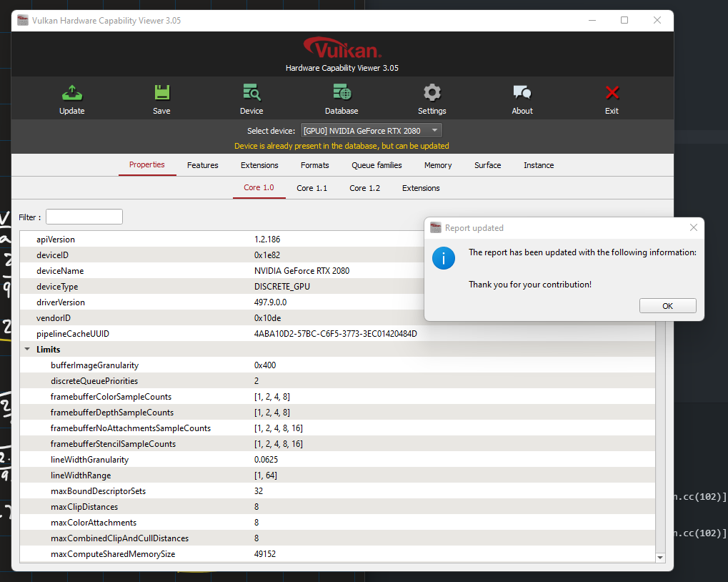The height and width of the screenshot is (582, 728).
Task: Switch to the Queue families tab
Action: (x=377, y=165)
